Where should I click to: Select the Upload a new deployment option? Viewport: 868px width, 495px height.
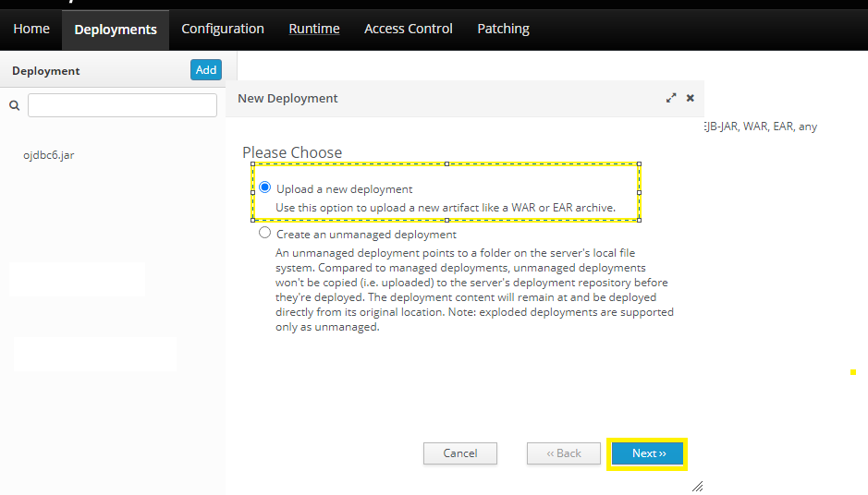pos(265,187)
